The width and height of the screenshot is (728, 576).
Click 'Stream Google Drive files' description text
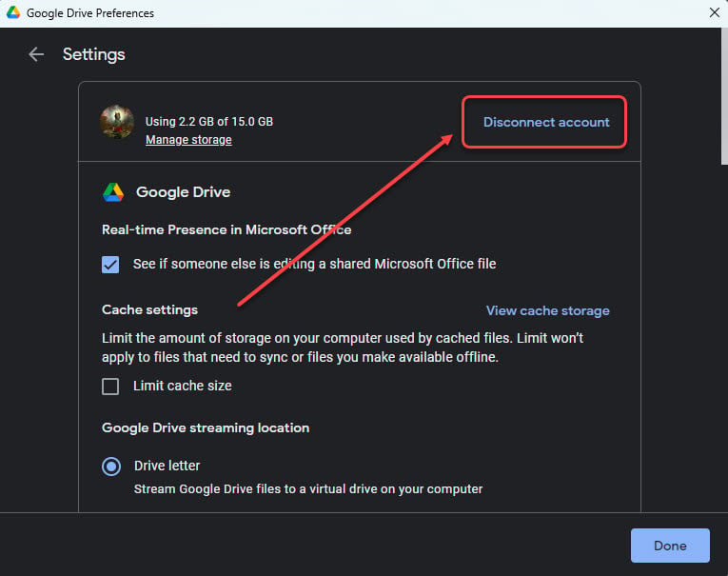(x=308, y=489)
